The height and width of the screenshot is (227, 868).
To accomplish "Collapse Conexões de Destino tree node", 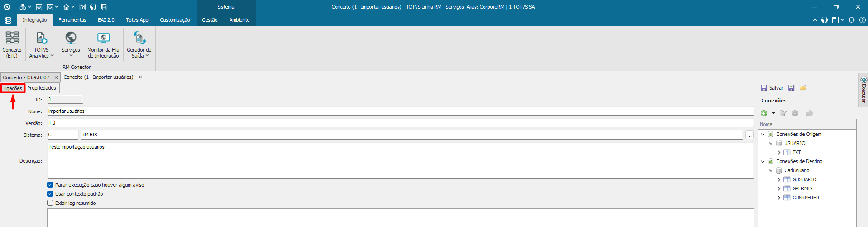I will click(763, 162).
